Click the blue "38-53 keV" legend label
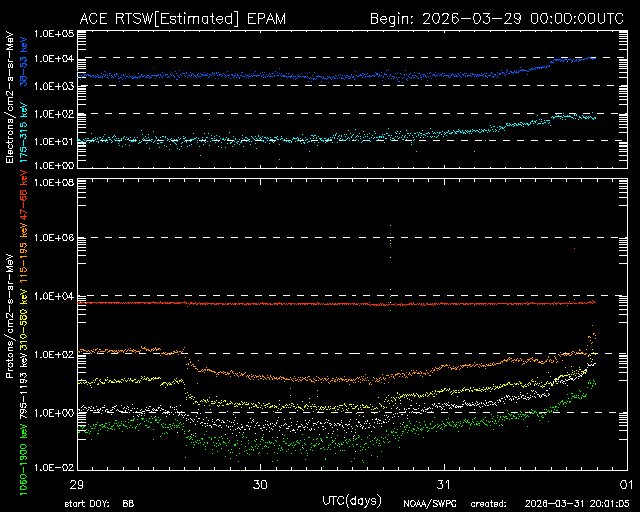This screenshot has width=640, height=512. [x=24, y=60]
